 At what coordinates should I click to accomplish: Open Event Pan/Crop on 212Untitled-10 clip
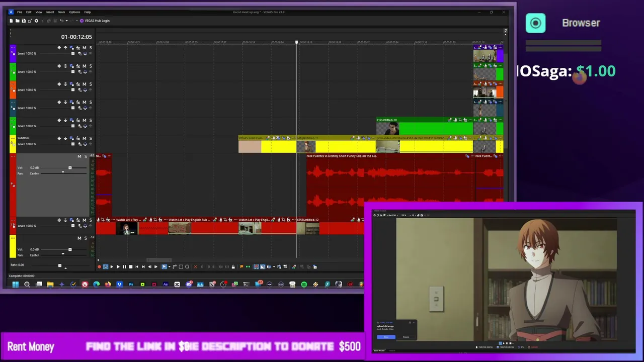pyautogui.click(x=460, y=120)
